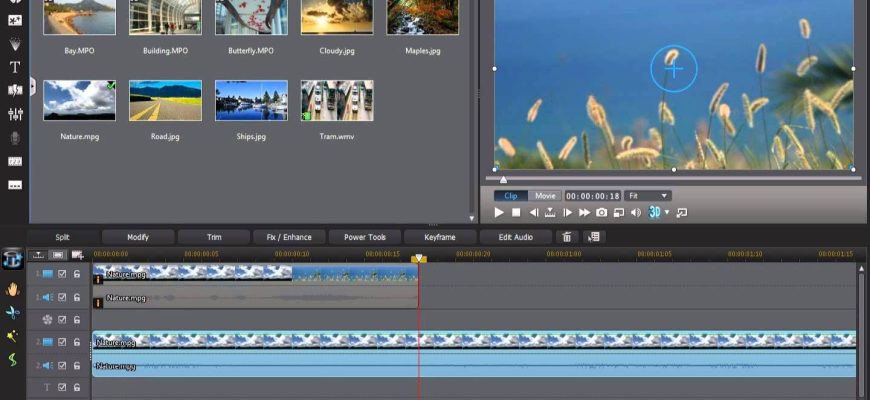Click the Fix / Enhance button
The image size is (870, 400).
(288, 237)
